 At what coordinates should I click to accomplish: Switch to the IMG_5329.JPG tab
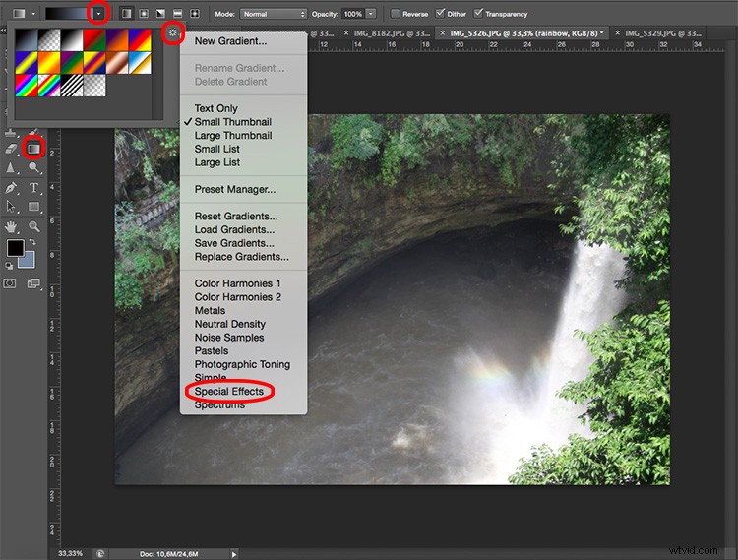pyautogui.click(x=662, y=33)
